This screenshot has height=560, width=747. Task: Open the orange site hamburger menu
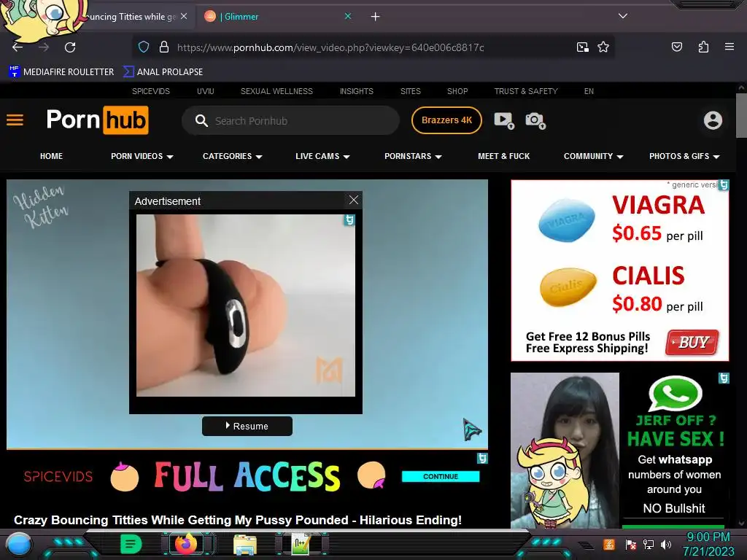pyautogui.click(x=15, y=120)
